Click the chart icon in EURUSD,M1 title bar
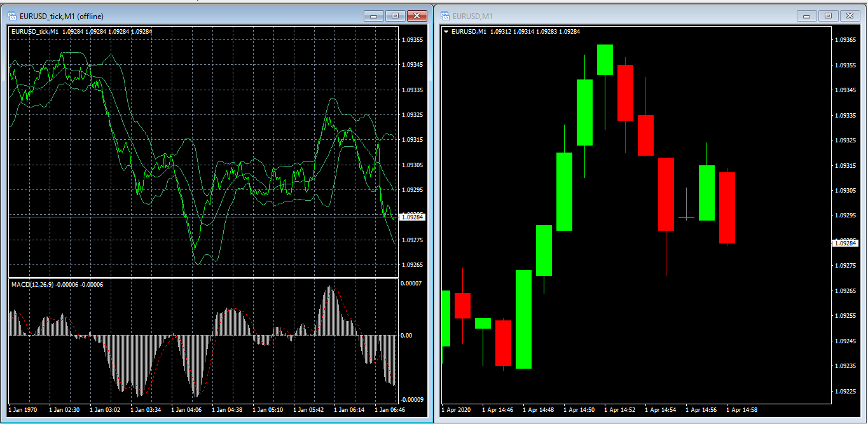The width and height of the screenshot is (868, 424). point(447,16)
